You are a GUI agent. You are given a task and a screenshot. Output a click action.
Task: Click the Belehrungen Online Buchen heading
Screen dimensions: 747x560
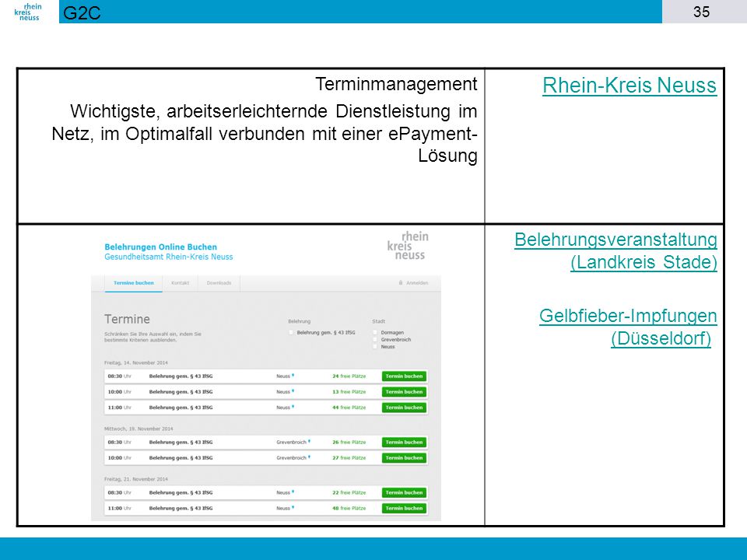point(160,247)
